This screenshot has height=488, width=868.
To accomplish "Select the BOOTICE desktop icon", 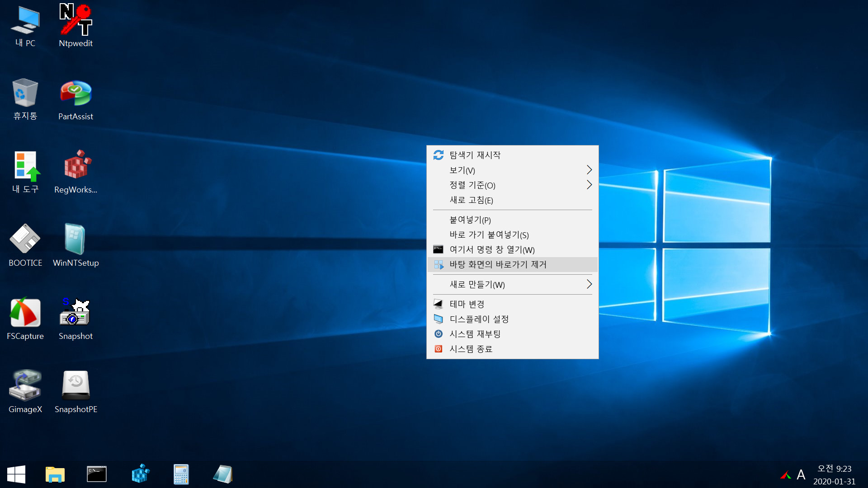I will 25,246.
